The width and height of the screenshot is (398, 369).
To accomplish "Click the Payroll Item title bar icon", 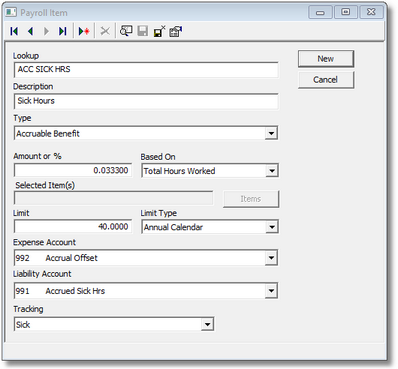I will (11, 12).
